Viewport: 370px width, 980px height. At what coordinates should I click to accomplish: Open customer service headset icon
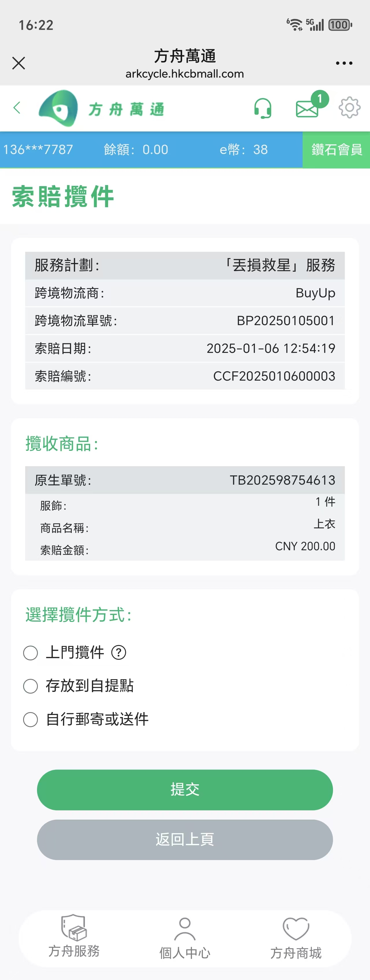[263, 108]
